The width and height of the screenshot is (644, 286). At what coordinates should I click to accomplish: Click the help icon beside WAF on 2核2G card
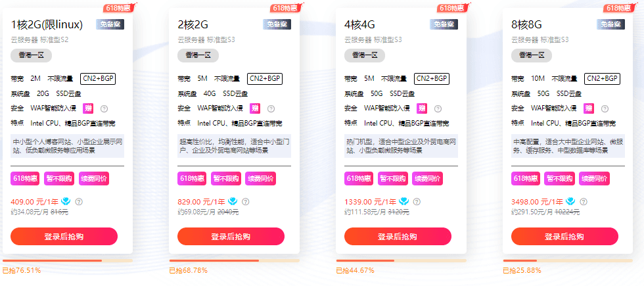[271, 109]
